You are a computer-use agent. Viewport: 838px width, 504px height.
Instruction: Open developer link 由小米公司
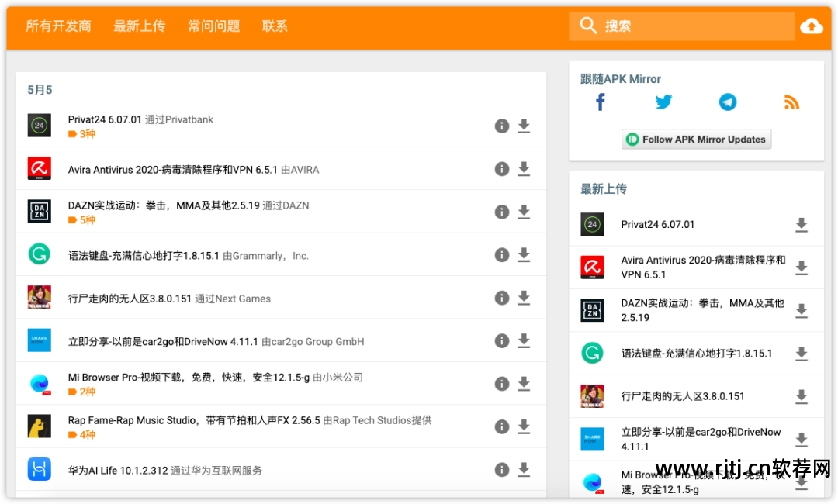click(338, 378)
